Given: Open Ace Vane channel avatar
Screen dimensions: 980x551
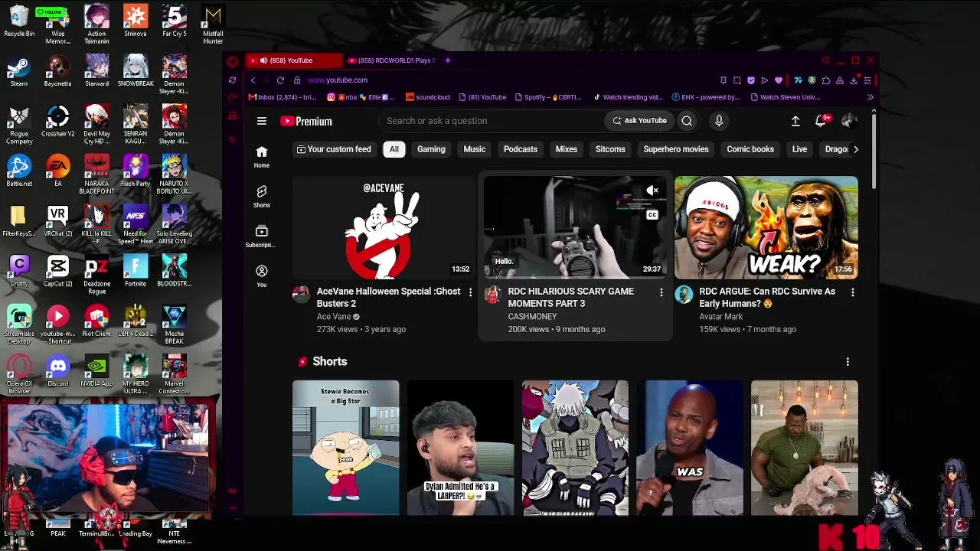Looking at the screenshot, I should point(302,295).
